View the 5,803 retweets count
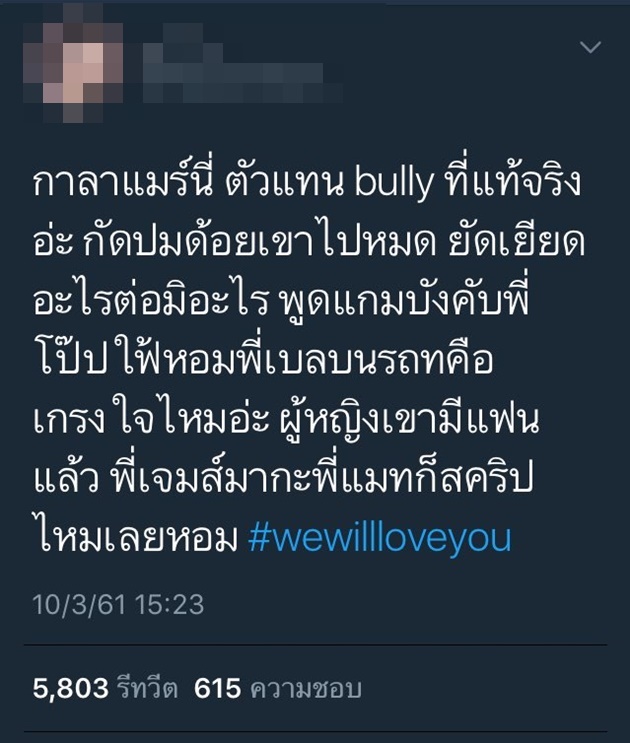Image resolution: width=630 pixels, height=743 pixels. (71, 688)
